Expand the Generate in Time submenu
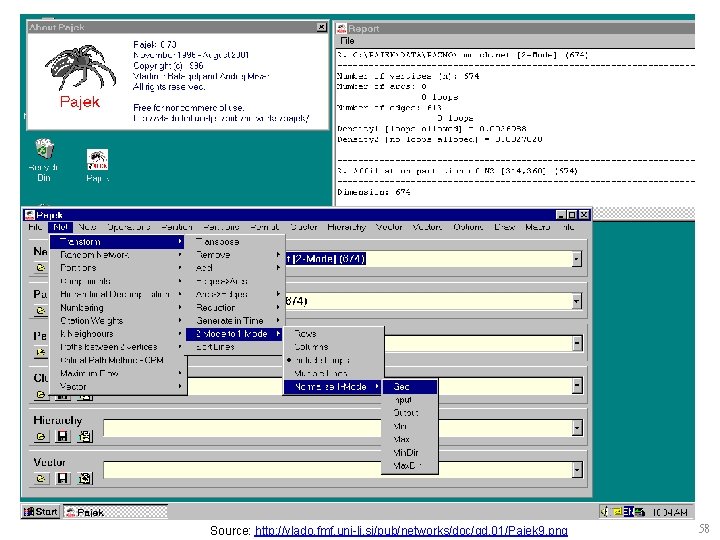The image size is (720, 540). pos(235,321)
